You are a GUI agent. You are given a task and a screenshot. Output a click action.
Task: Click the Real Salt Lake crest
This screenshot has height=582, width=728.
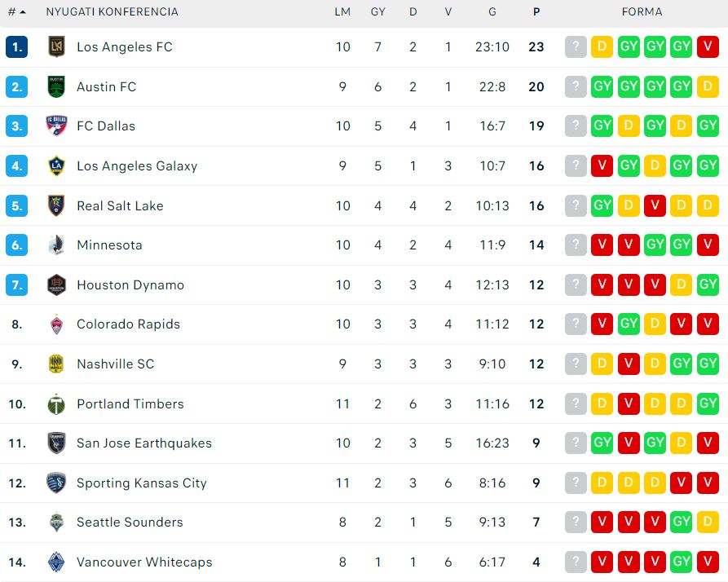pyautogui.click(x=56, y=205)
